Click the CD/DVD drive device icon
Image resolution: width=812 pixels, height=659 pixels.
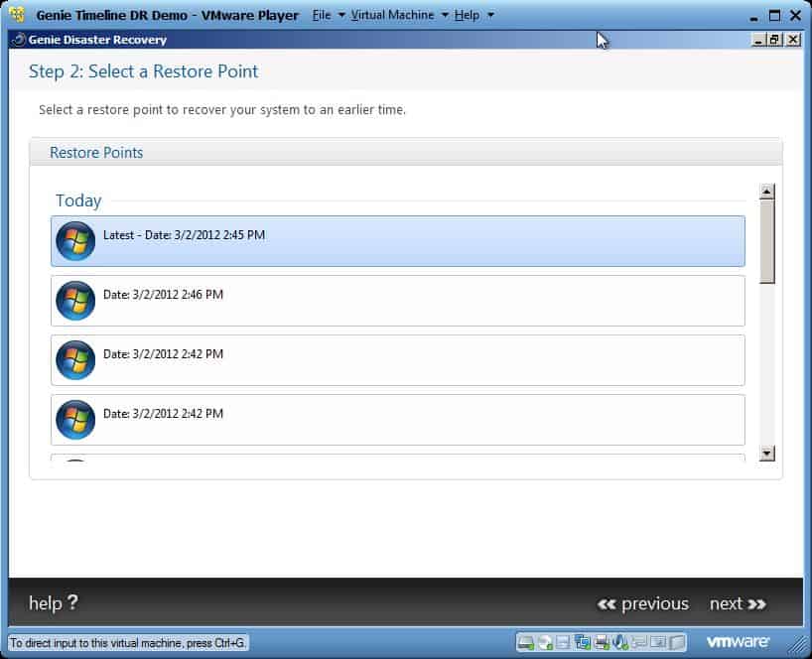(x=545, y=642)
